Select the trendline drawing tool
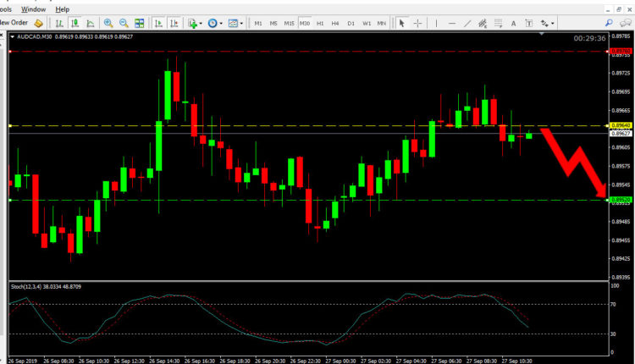635x364 pixels. [x=467, y=24]
